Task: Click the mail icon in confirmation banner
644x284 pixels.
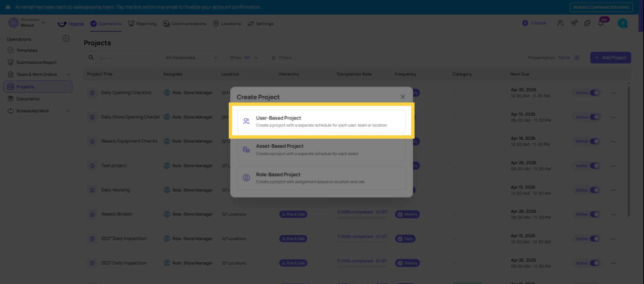Action: 8,7
